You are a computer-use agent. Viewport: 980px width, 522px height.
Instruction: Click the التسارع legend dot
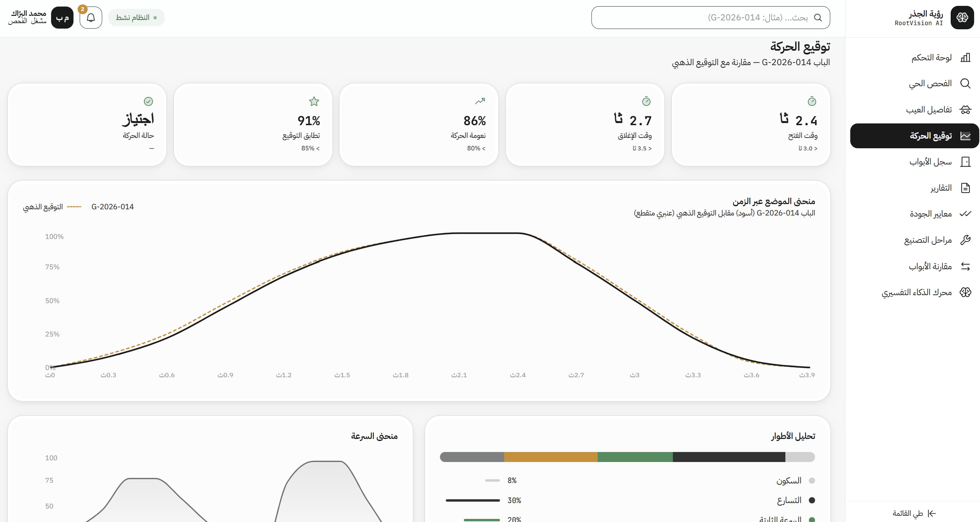(812, 500)
